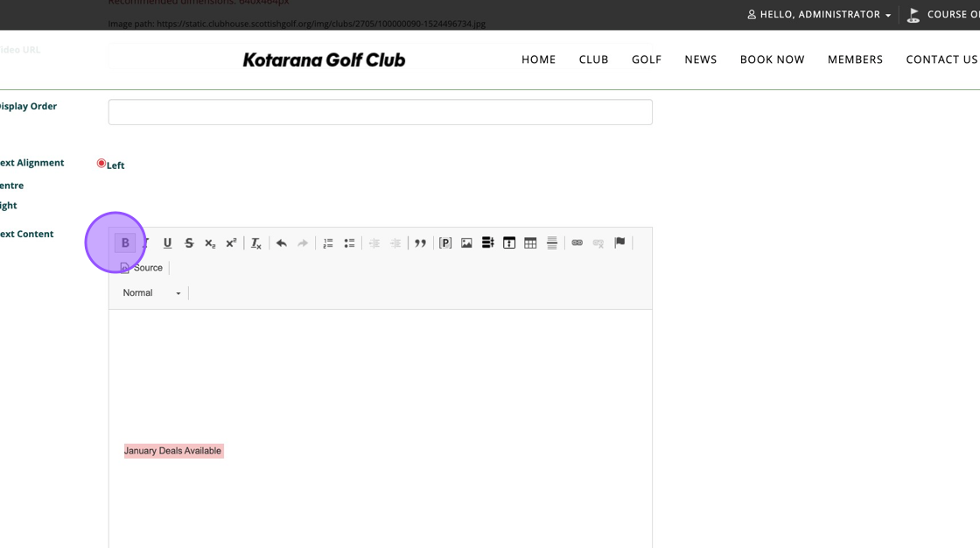Click the Kotarana Golf Club logo

pos(324,60)
